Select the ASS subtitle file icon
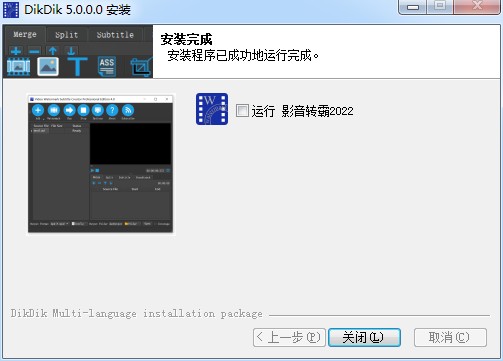The width and height of the screenshot is (503, 361). click(107, 66)
